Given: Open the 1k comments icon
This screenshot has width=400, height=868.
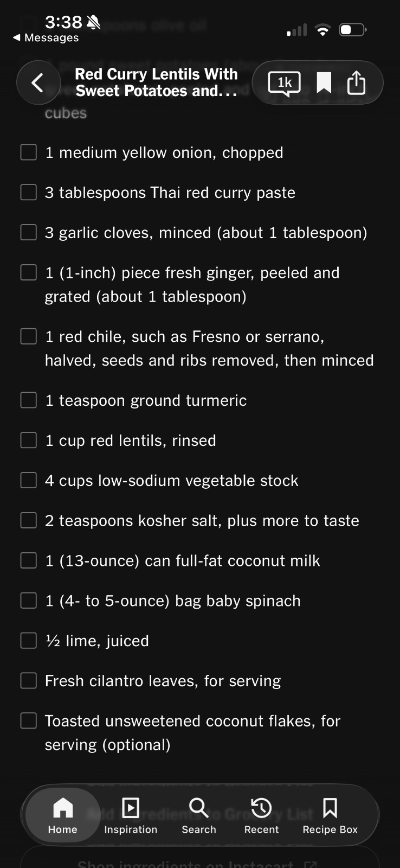Looking at the screenshot, I should coord(285,83).
